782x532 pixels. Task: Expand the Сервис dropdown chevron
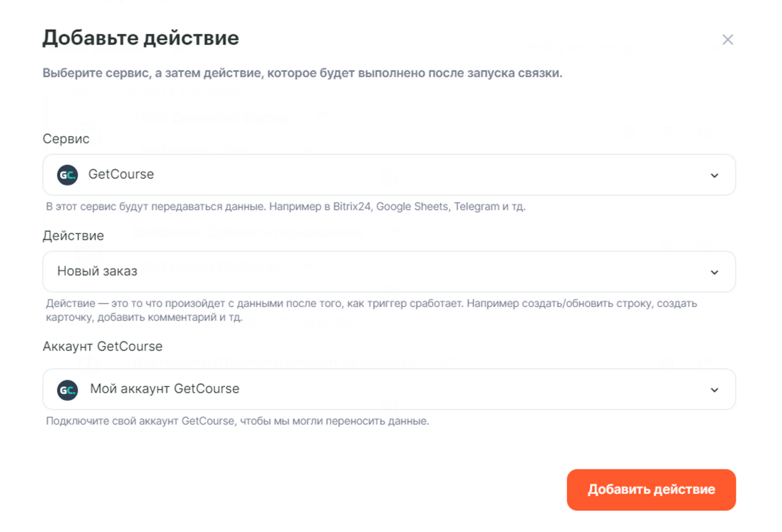click(x=714, y=175)
